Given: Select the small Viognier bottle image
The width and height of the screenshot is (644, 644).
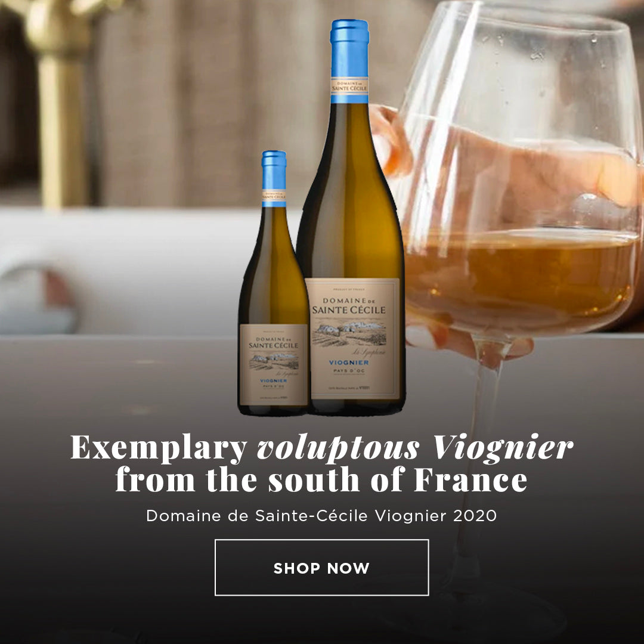Looking at the screenshot, I should click(274, 283).
